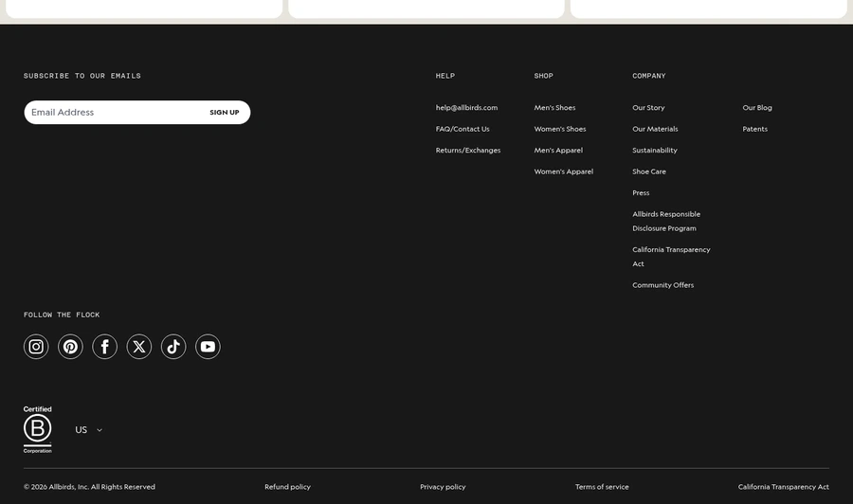
Task: Go to Women's Apparel
Action: pyautogui.click(x=564, y=171)
